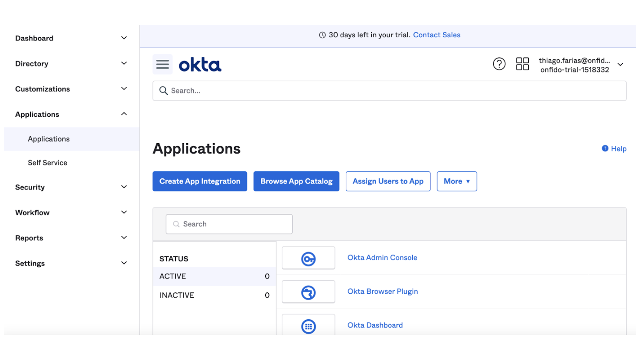Expand the Dashboard sidebar section
Screen dimensions: 644x341
pos(72,38)
